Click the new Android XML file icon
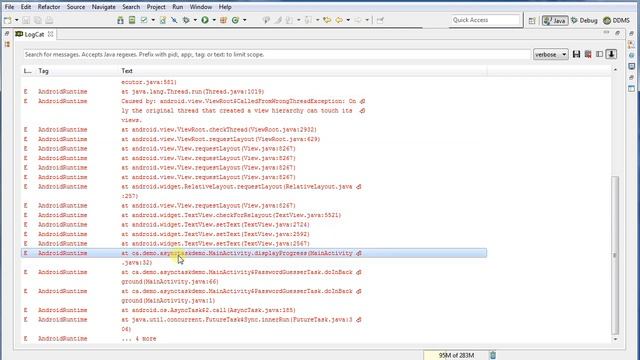Viewport: 640px width, 360px height. (163, 20)
